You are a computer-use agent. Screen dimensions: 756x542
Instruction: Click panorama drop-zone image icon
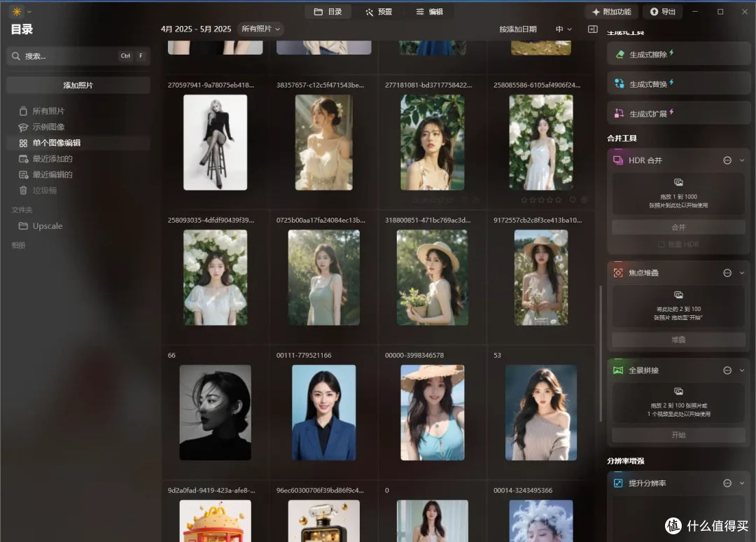tap(678, 391)
